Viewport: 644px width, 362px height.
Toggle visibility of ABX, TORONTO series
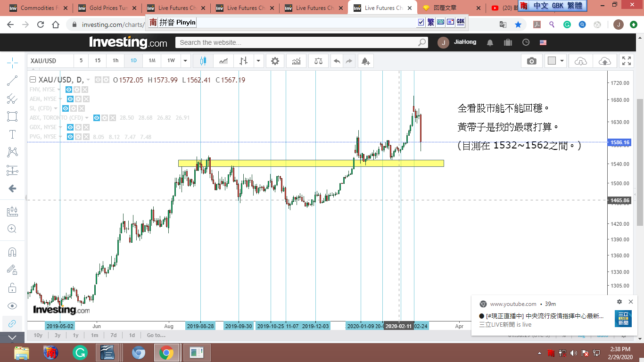coord(96,118)
